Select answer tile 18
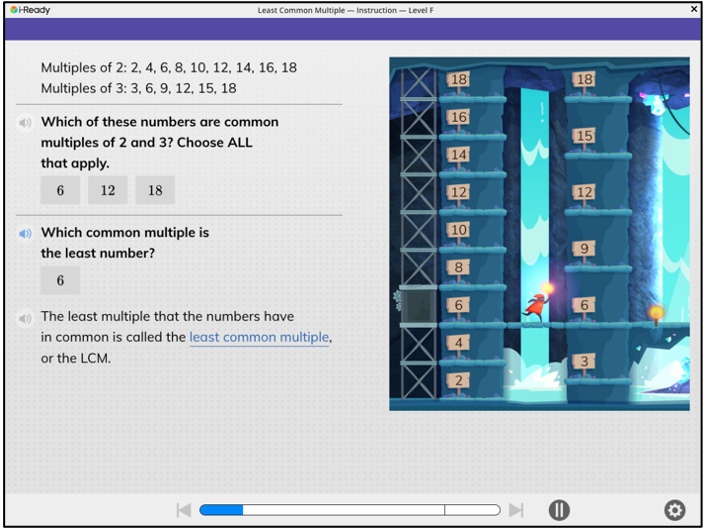Image resolution: width=705 pixels, height=528 pixels. [x=155, y=190]
